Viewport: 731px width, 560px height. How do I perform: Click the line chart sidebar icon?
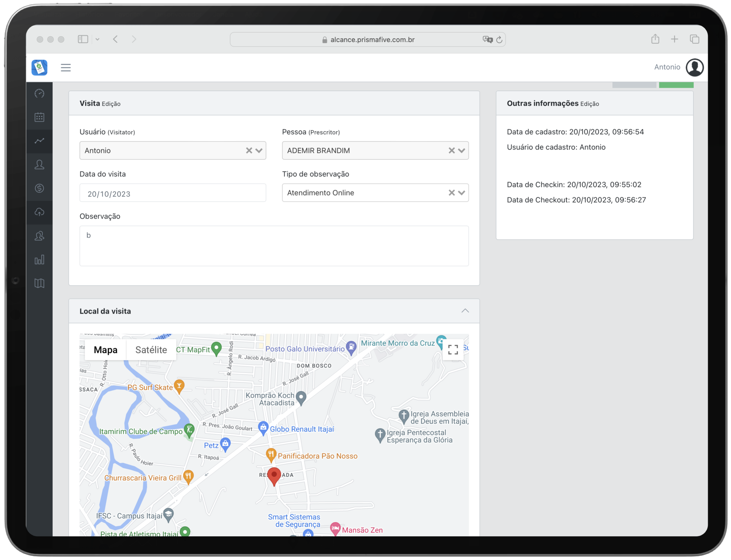click(39, 141)
